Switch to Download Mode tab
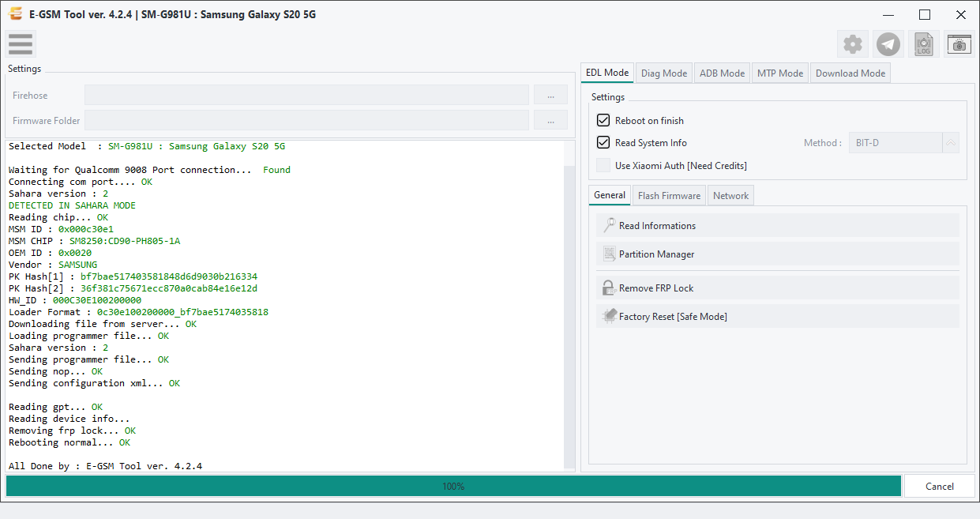Image resolution: width=980 pixels, height=519 pixels. [850, 73]
